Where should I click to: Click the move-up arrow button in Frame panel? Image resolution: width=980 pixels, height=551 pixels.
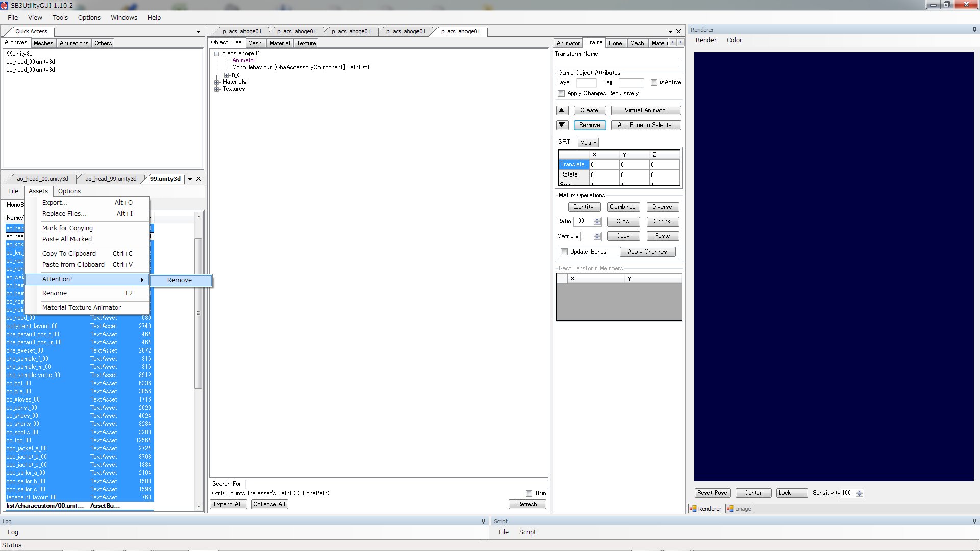562,110
